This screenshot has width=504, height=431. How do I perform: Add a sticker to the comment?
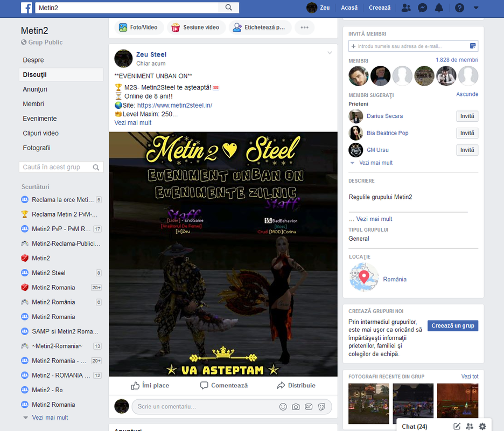pyautogui.click(x=322, y=407)
